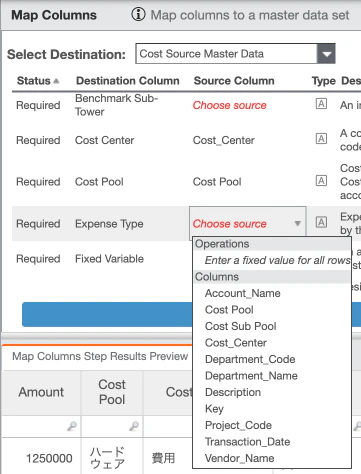Click Amount preview column header
Screen dimensions: 361x474
pos(41,392)
